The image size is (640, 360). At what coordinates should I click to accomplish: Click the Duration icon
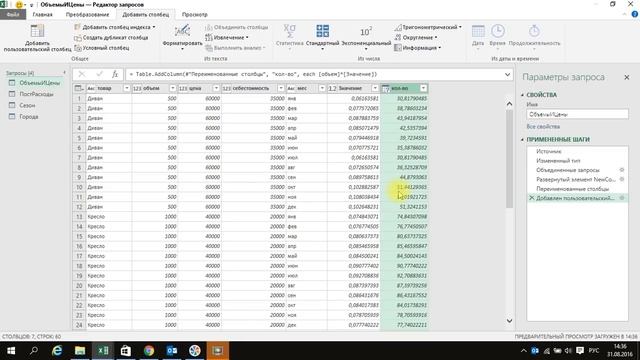tap(534, 31)
